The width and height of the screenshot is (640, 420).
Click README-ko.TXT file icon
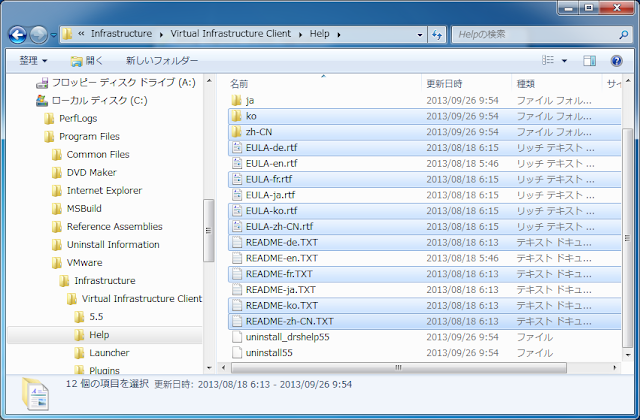tap(237, 306)
